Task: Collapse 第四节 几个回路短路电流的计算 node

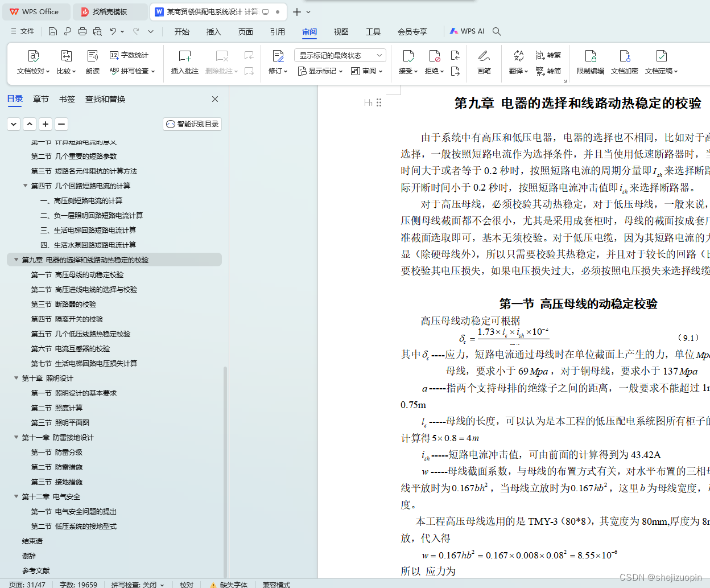Action: [x=25, y=186]
